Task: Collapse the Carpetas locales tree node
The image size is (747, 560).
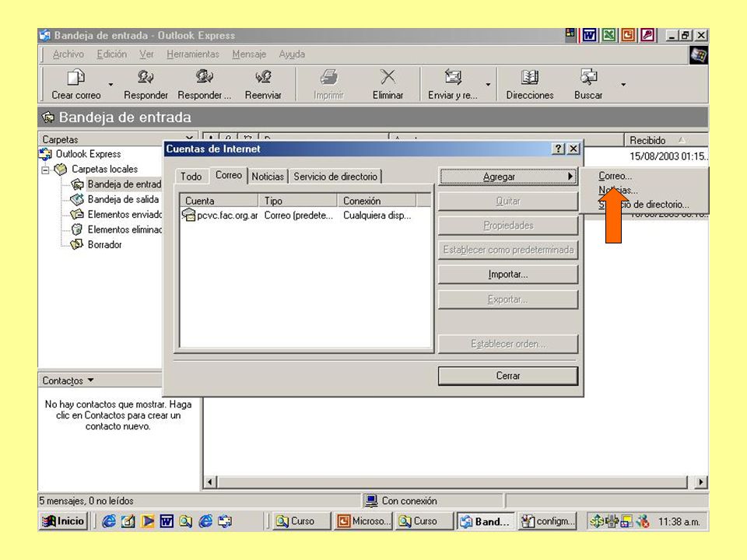Action: [x=45, y=170]
